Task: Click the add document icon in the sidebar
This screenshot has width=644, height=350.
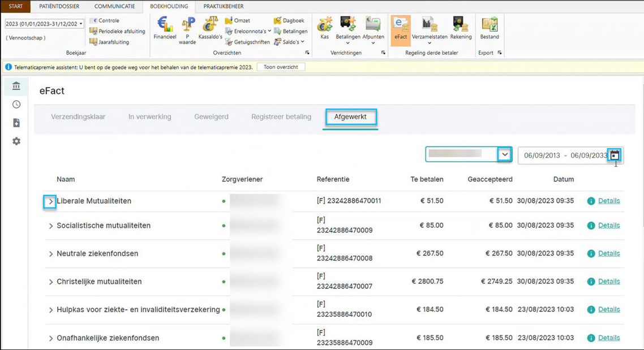Action: pos(16,123)
